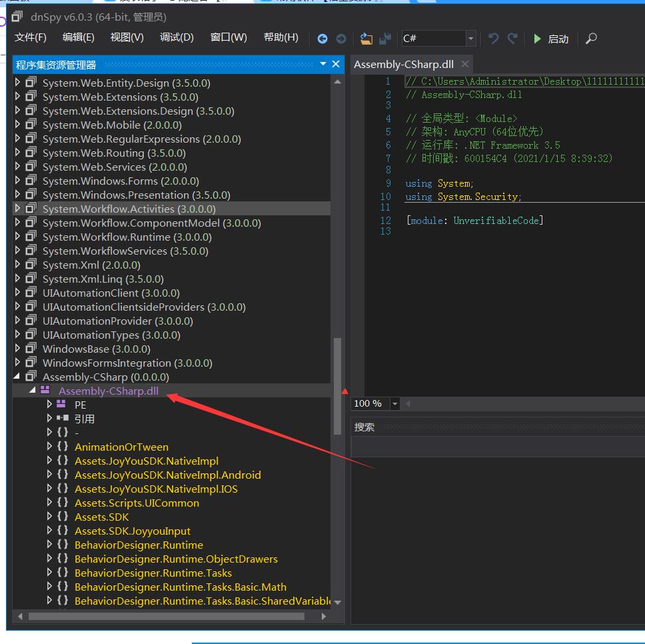Click the System.Workflow.Activities assembly icon
645x644 pixels.
(x=31, y=208)
